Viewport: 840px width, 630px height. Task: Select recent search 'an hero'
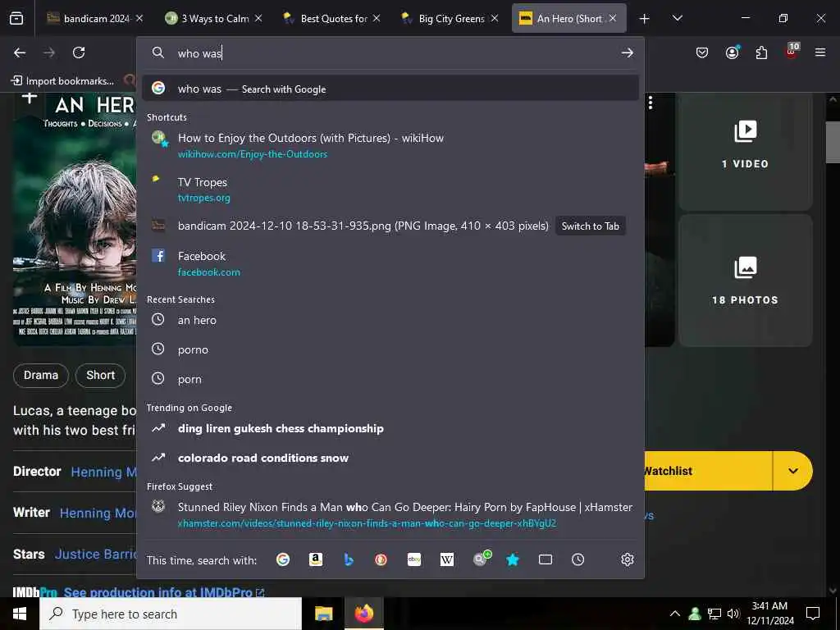tap(390, 320)
